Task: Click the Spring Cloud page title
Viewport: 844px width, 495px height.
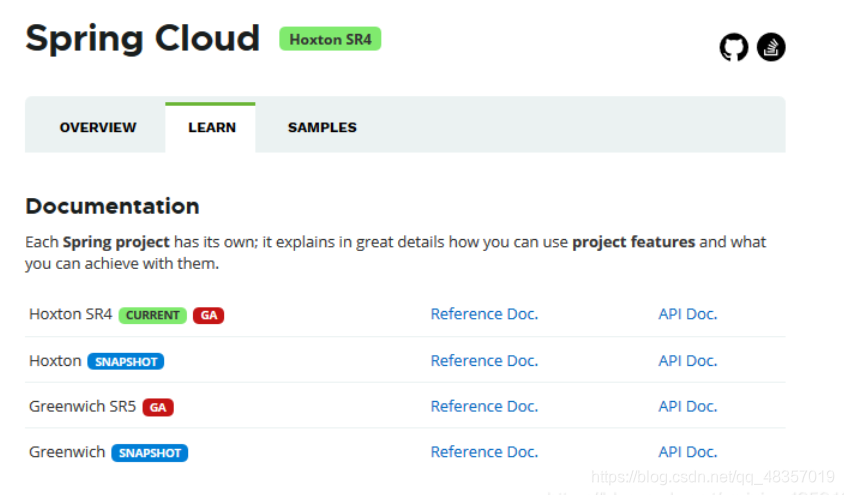Action: (x=143, y=39)
